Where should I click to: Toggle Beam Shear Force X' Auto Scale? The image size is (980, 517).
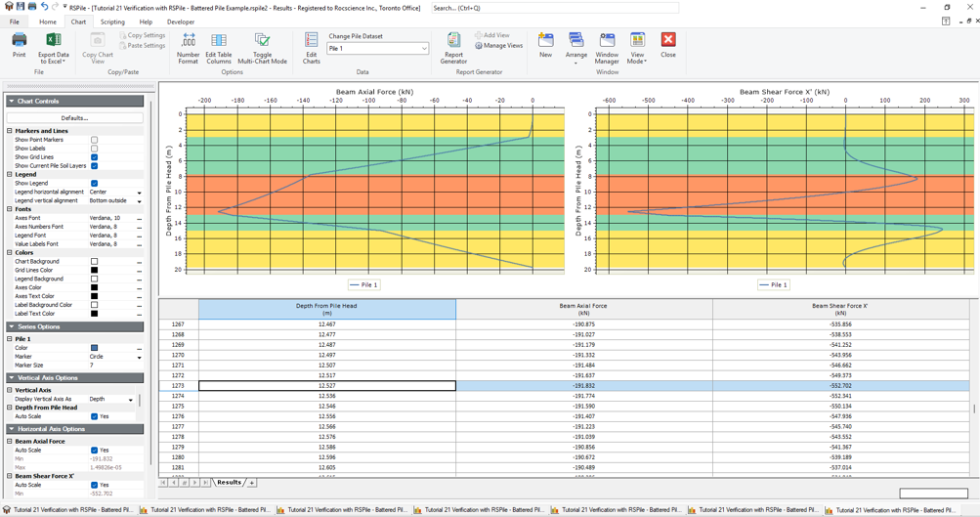[x=95, y=485]
